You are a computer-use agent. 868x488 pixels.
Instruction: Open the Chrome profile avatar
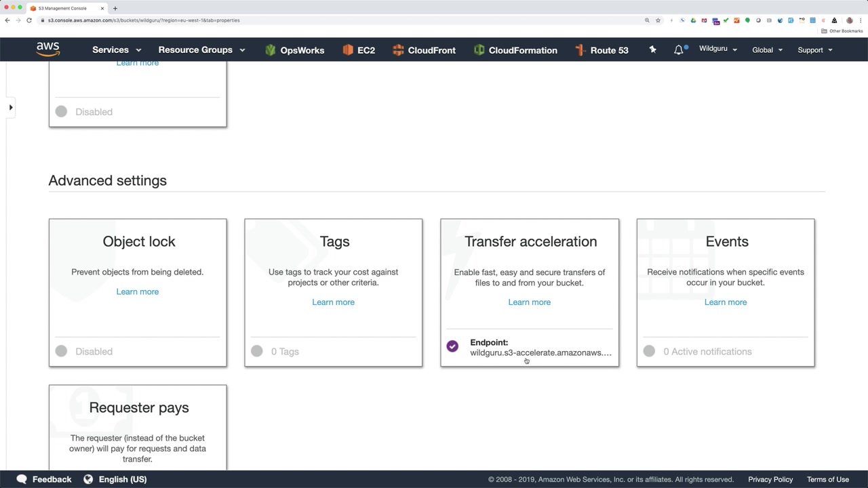tap(849, 20)
